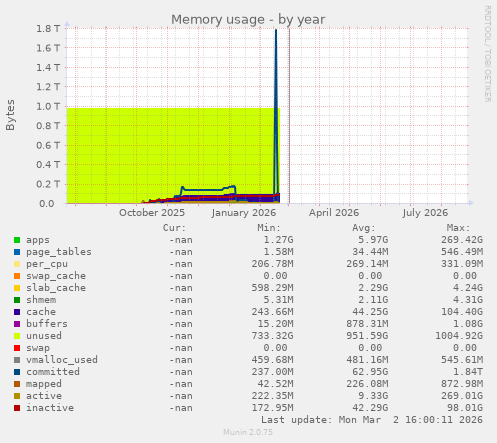Select the 'apps' legend label
497x443 pixels.
pos(38,240)
